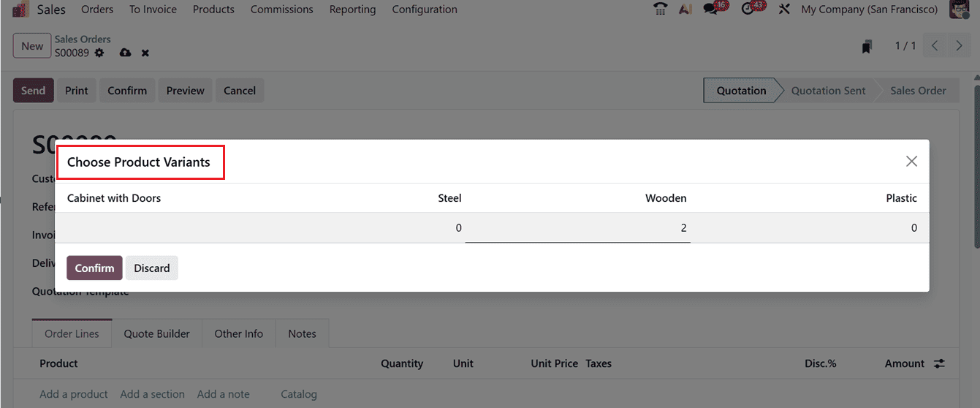980x408 pixels.
Task: Close the Choose Product Variants dialog
Action: coord(911,162)
